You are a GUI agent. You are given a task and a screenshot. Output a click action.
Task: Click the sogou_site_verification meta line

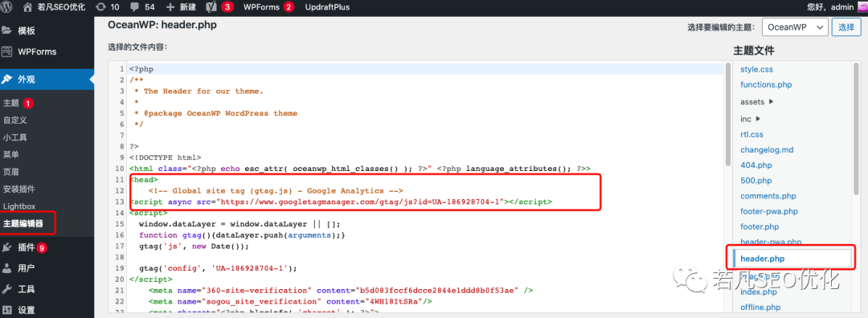click(289, 301)
